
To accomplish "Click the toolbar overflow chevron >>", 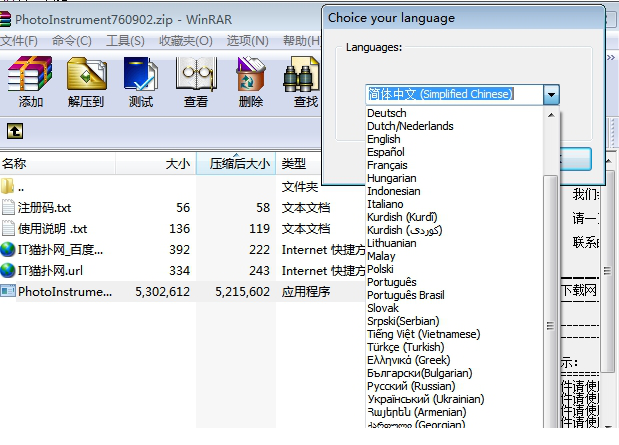I will pyautogui.click(x=611, y=58).
